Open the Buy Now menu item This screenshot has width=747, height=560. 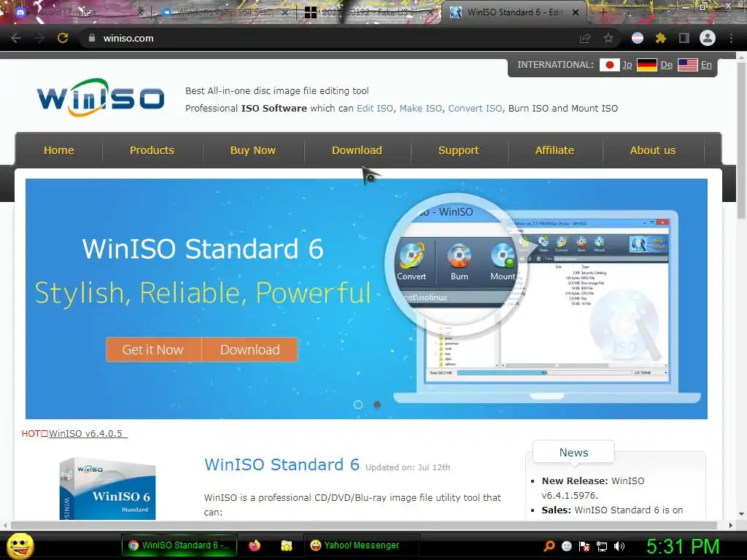[252, 150]
